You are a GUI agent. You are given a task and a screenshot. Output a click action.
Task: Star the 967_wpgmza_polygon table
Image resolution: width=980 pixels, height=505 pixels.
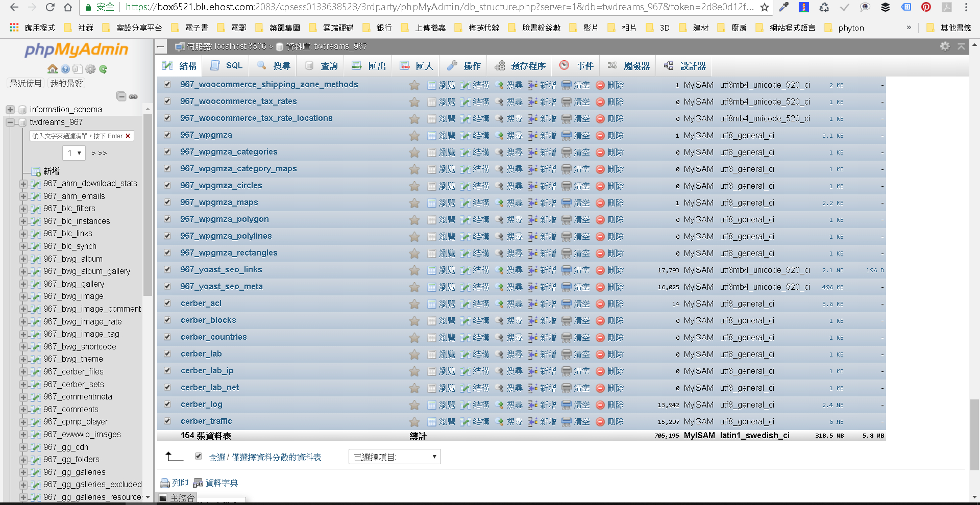coord(414,220)
